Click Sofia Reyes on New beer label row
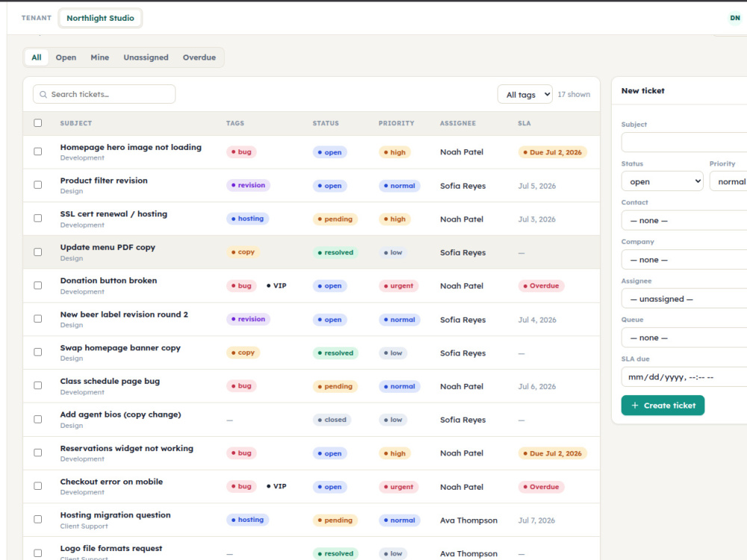 point(463,320)
